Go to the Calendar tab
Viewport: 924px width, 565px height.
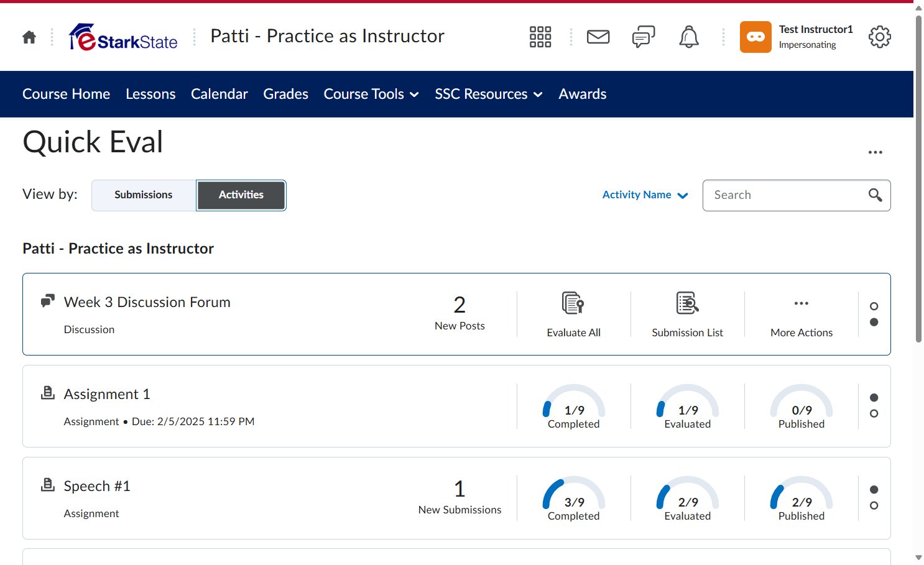219,94
